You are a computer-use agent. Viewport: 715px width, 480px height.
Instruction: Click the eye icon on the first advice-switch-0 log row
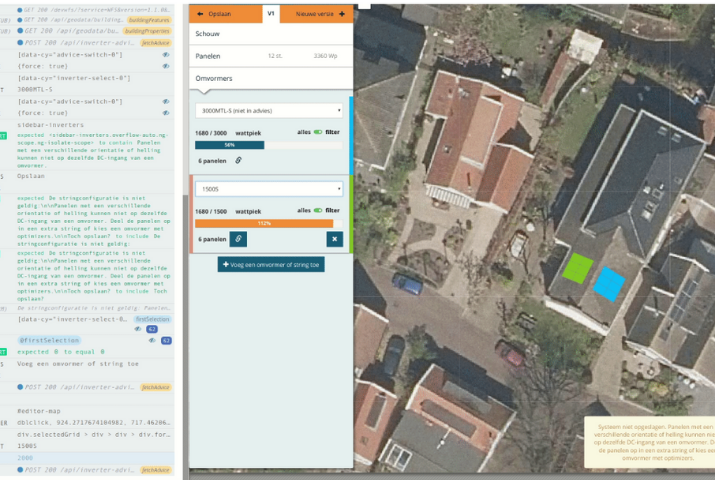point(166,55)
